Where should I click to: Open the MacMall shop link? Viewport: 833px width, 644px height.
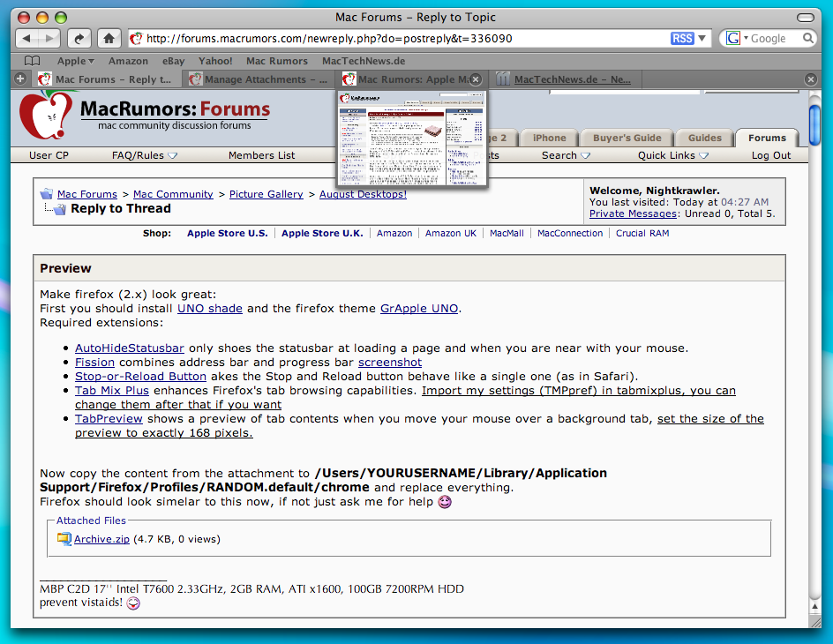click(x=507, y=233)
